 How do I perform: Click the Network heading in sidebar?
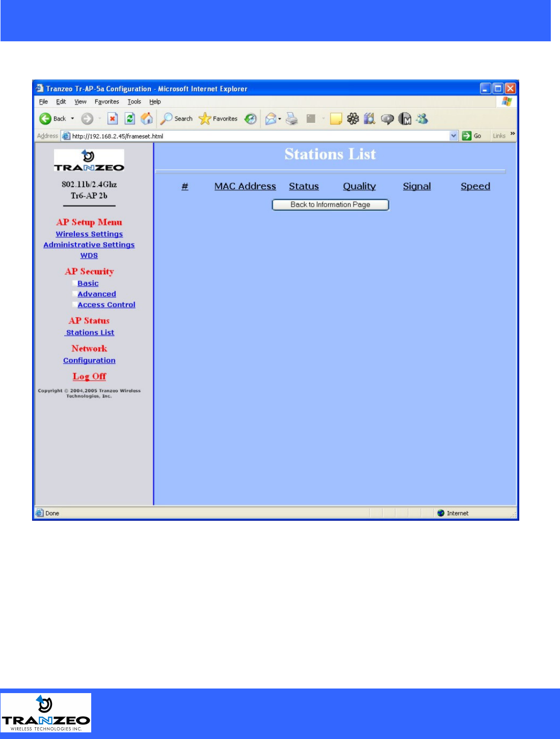(89, 349)
